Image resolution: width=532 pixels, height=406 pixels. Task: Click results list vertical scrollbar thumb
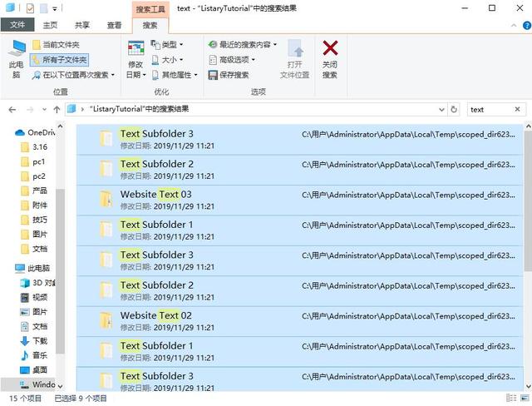[528, 201]
